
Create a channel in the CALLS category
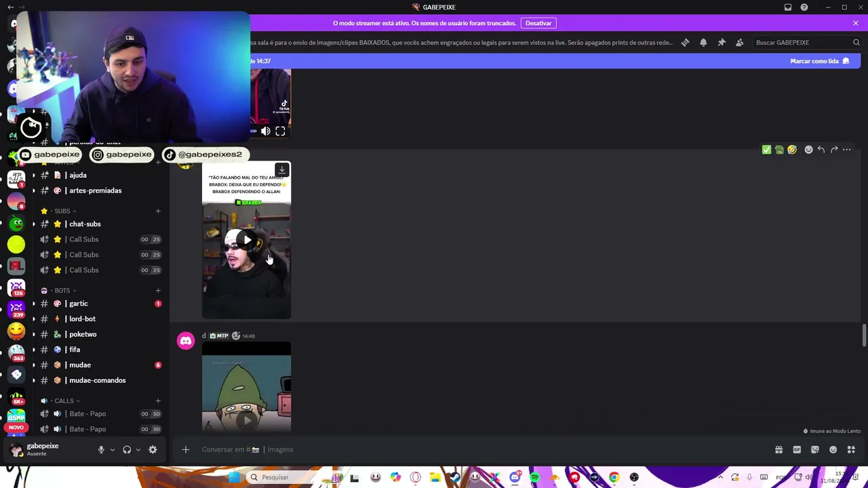(158, 401)
